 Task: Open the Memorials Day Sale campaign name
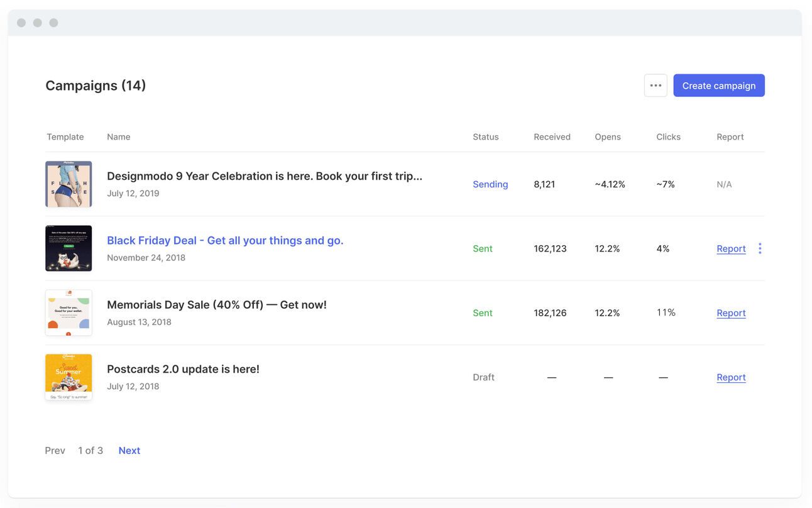point(217,305)
